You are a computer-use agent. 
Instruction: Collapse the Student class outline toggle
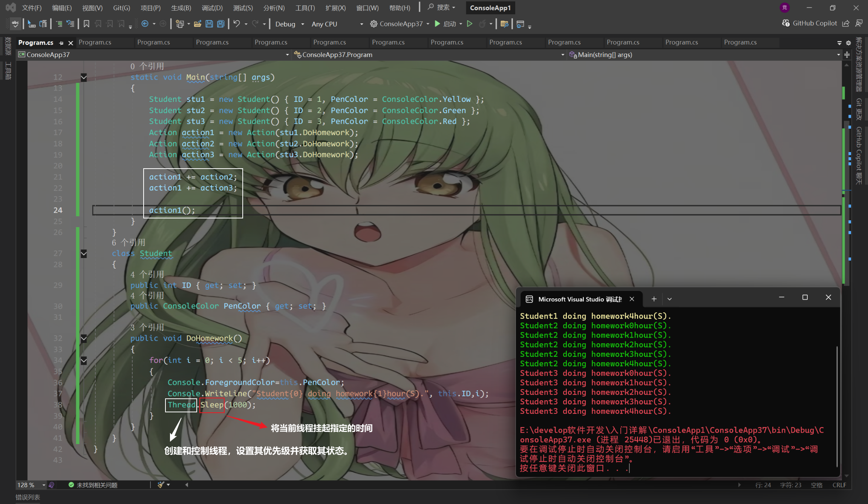84,254
